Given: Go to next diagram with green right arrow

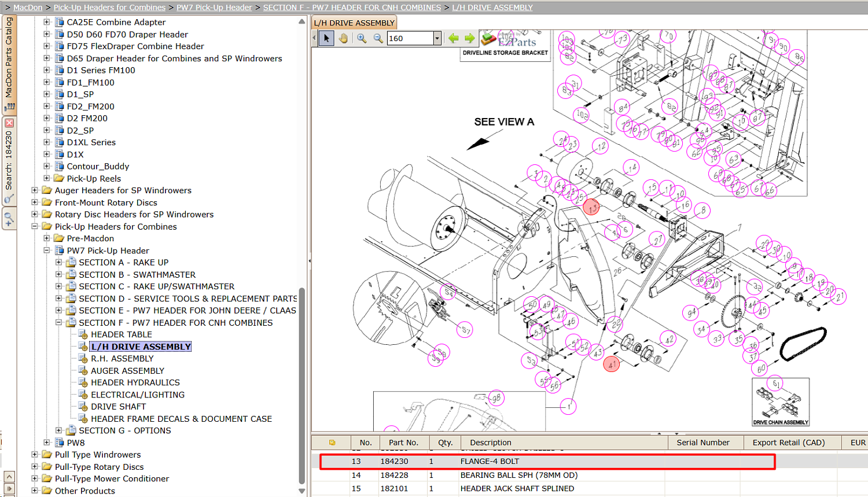Looking at the screenshot, I should [469, 38].
